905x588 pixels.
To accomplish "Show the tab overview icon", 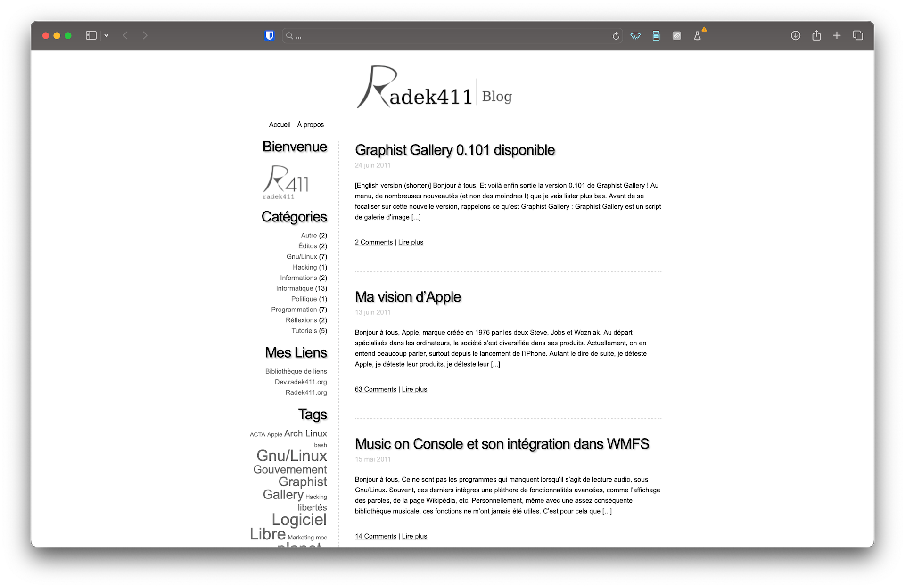I will [x=858, y=35].
